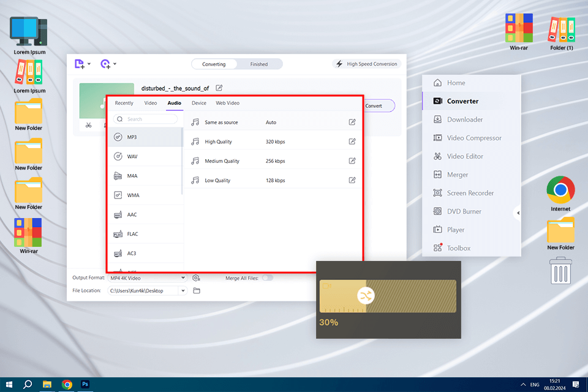Open File Explorer from the taskbar

[47, 385]
